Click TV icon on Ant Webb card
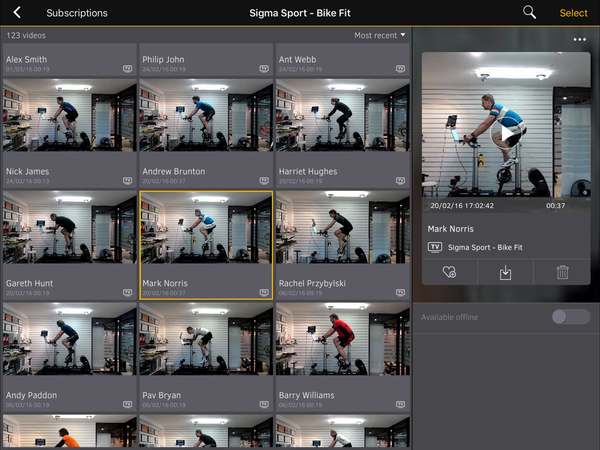This screenshot has width=600, height=450. point(400,69)
